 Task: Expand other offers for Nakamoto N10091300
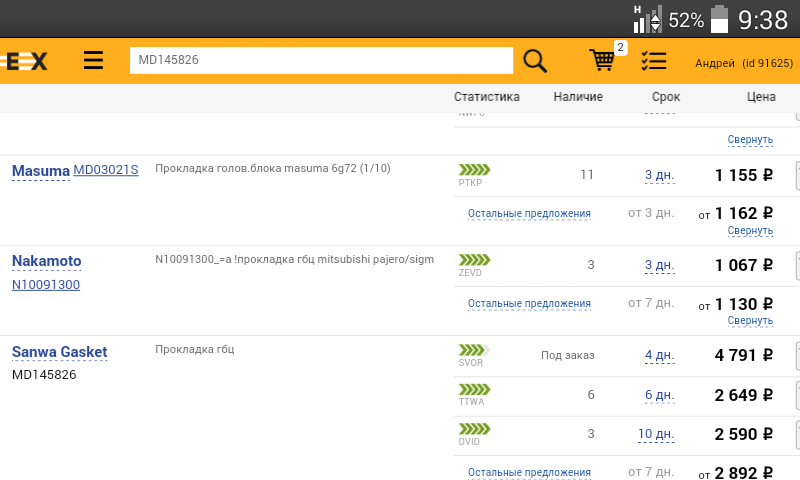[529, 303]
